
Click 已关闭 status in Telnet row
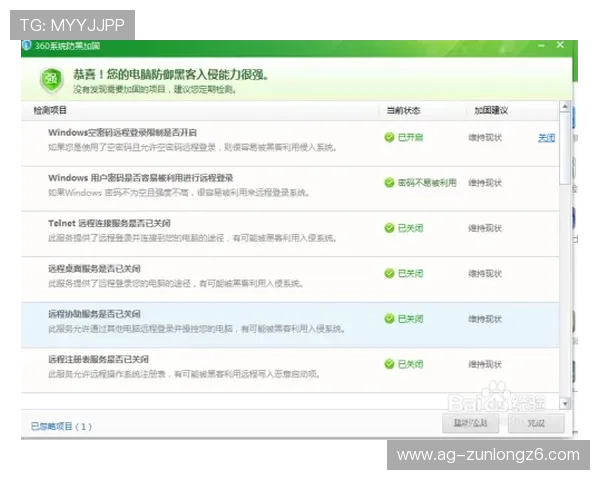click(411, 228)
